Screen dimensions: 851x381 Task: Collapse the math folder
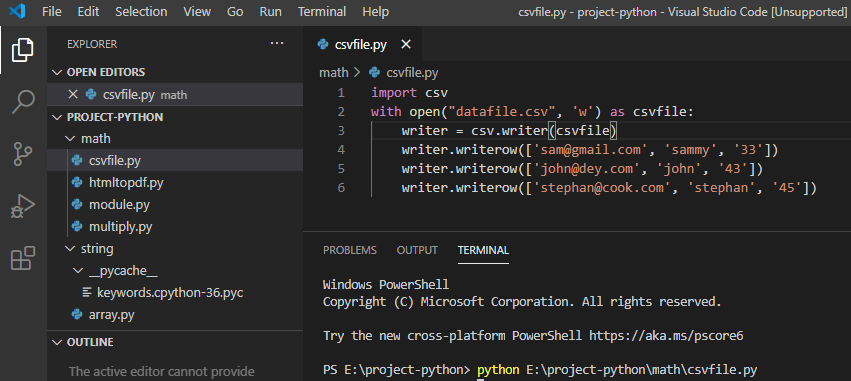70,139
